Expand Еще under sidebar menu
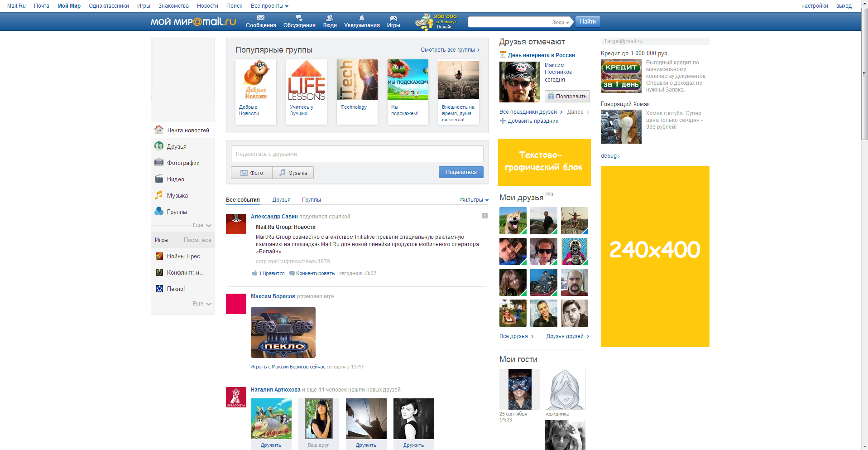Image resolution: width=868 pixels, height=450 pixels. (202, 225)
